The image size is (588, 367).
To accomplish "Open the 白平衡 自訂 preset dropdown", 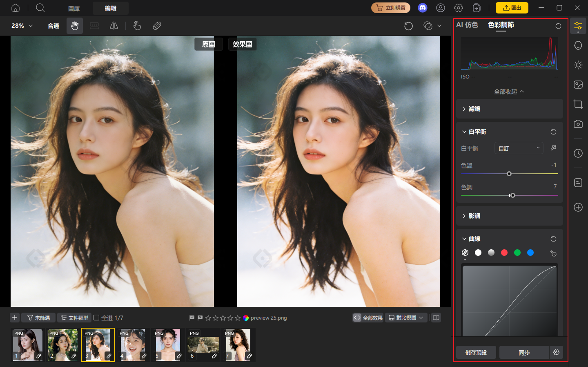I will (x=519, y=148).
